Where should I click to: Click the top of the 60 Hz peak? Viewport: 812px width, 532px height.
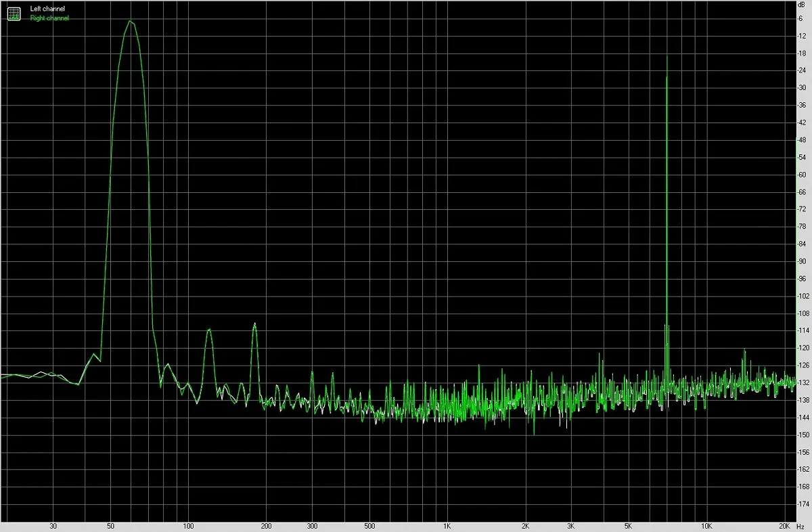129,21
